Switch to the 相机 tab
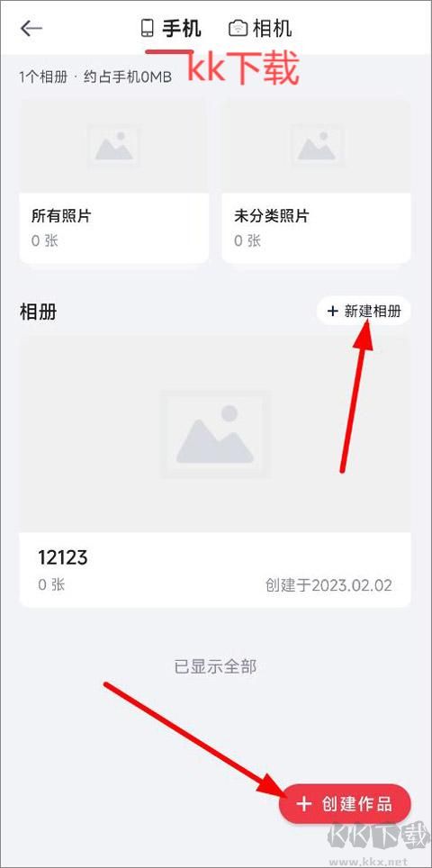 pyautogui.click(x=260, y=28)
